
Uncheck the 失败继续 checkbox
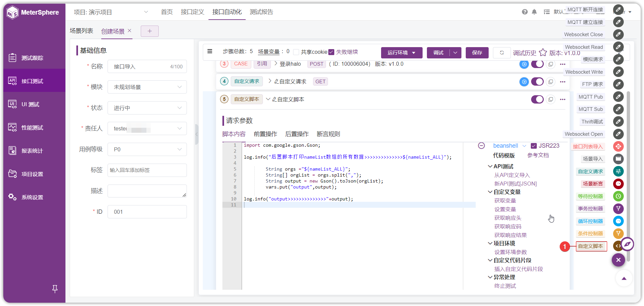331,52
